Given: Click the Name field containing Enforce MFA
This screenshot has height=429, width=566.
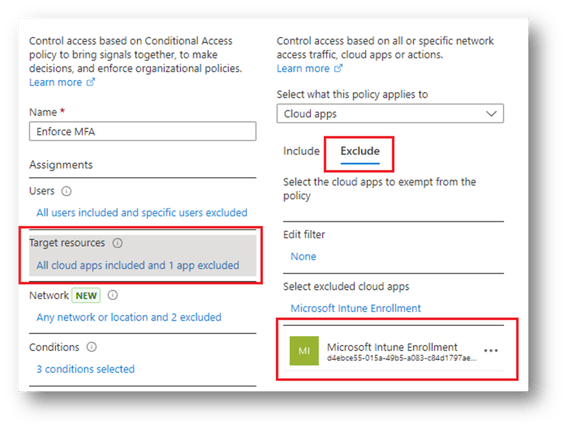Looking at the screenshot, I should pos(143,131).
